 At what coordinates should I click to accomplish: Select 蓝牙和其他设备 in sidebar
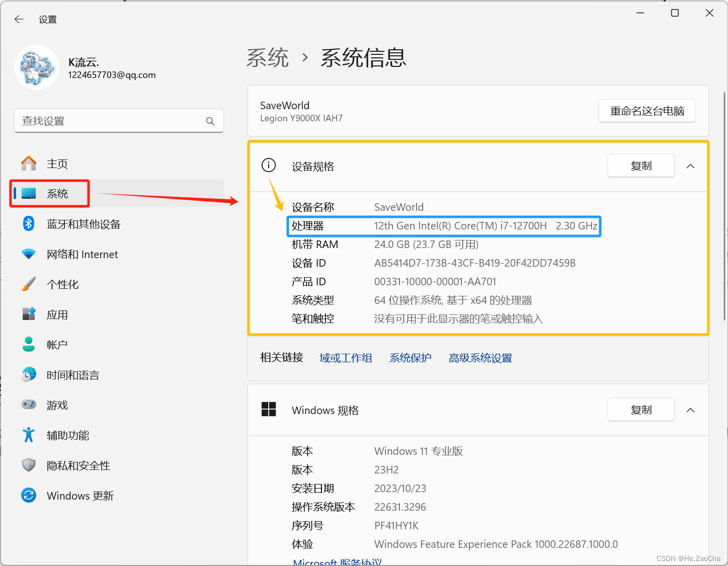tap(119, 224)
